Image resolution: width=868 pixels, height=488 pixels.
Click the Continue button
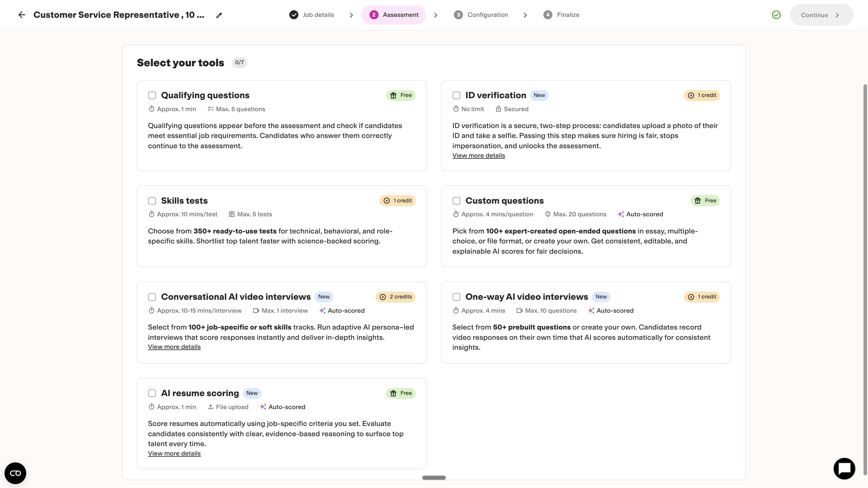[x=821, y=15]
